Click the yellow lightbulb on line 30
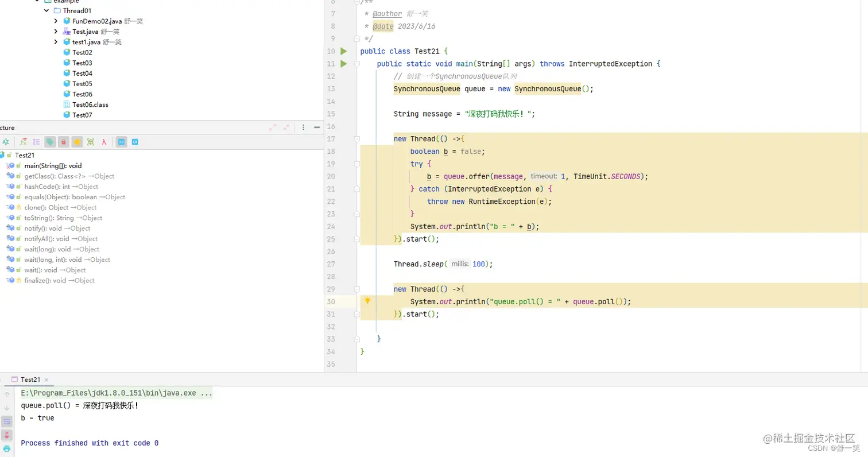 point(367,301)
